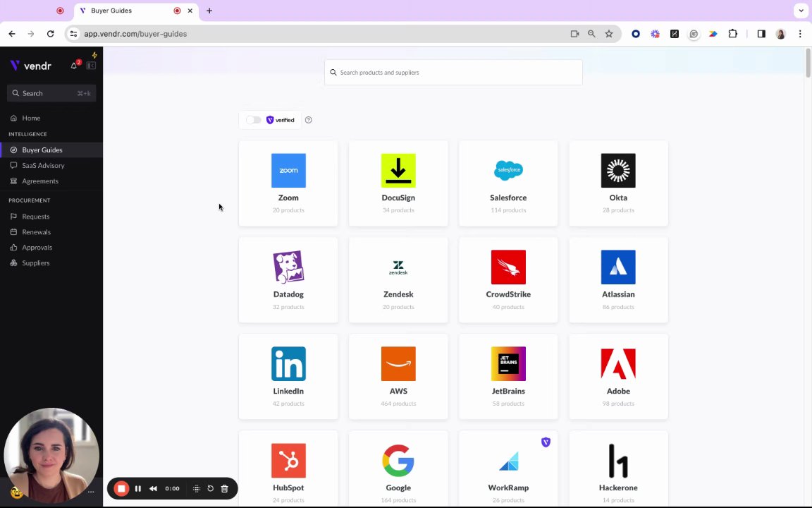Open the webcam bubble more options
Image resolution: width=812 pixels, height=508 pixels.
(91, 492)
